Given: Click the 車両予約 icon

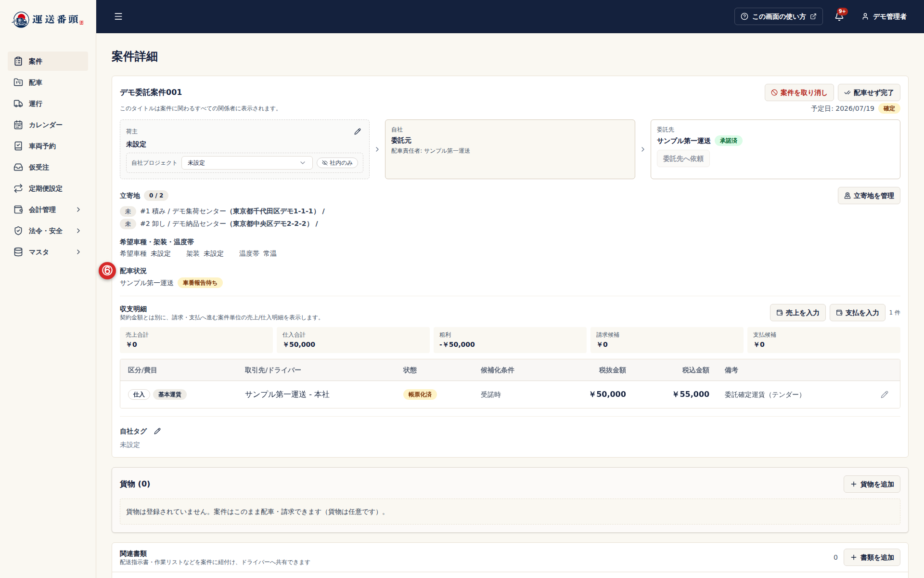Looking at the screenshot, I should [18, 146].
